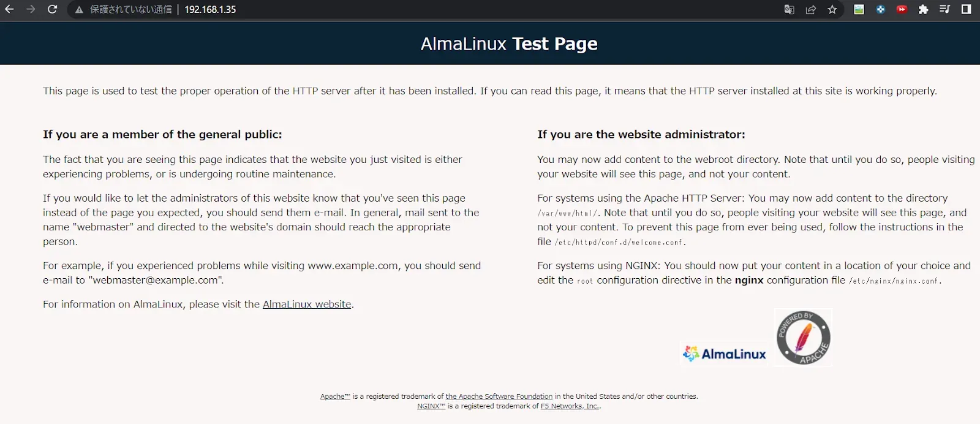Reload the page with the refresh icon
This screenshot has height=424, width=980.
pos(53,9)
